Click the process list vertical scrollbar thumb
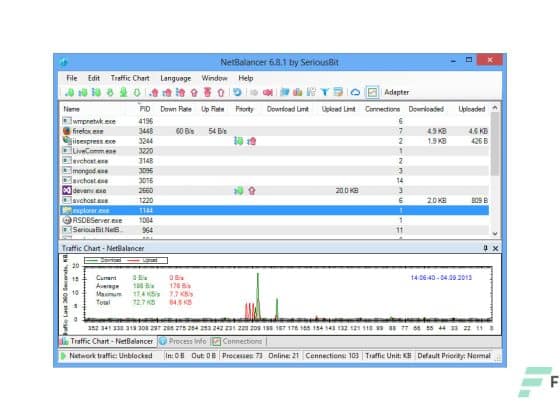Screen dimensions: 560x420 (495, 144)
